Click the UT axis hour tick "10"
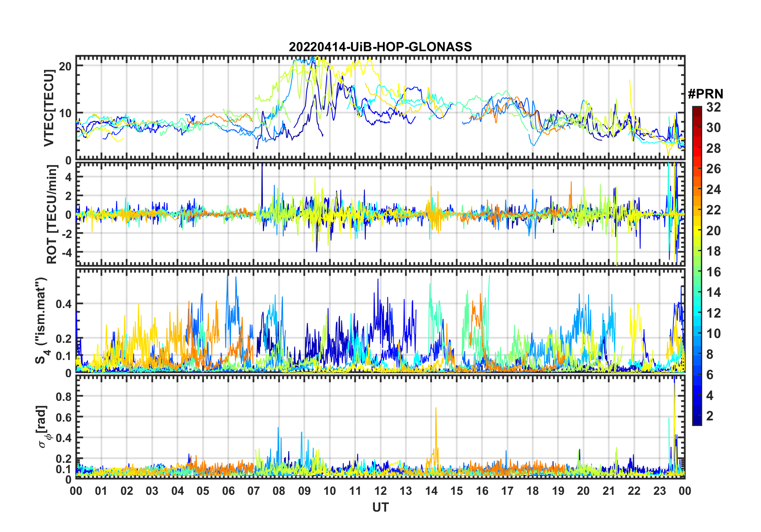 330,491
